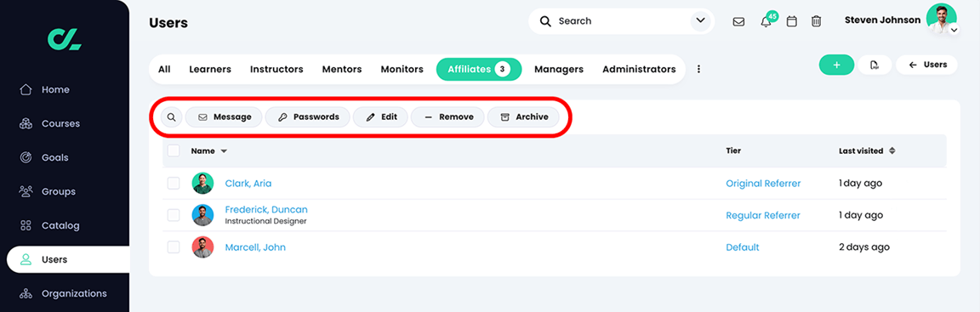Image resolution: width=980 pixels, height=312 pixels.
Task: Open notifications bell with 45 badge
Action: pos(766,21)
